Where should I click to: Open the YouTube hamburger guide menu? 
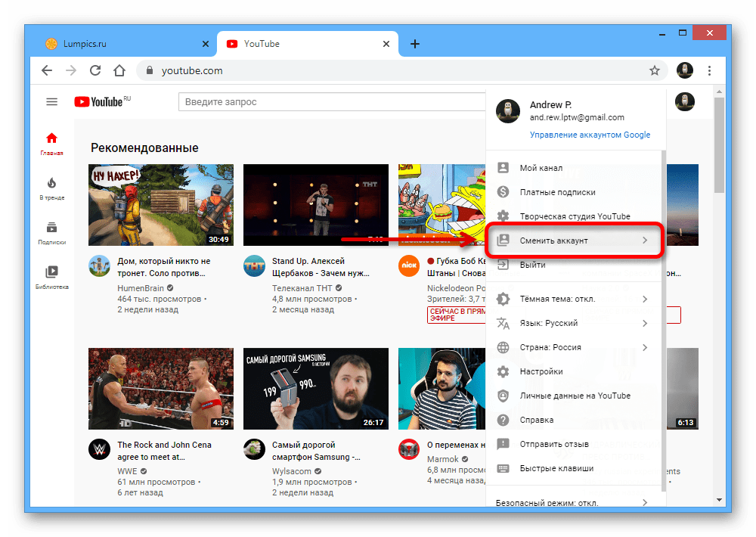(x=51, y=102)
